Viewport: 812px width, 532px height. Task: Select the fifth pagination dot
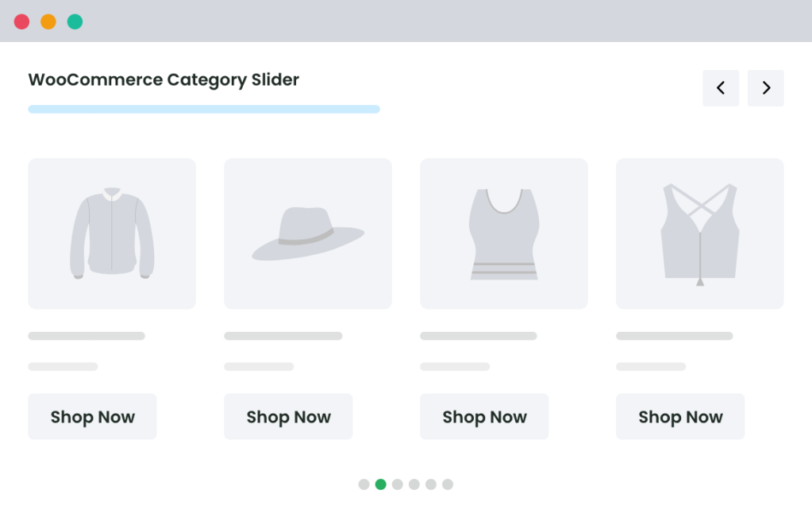431,484
